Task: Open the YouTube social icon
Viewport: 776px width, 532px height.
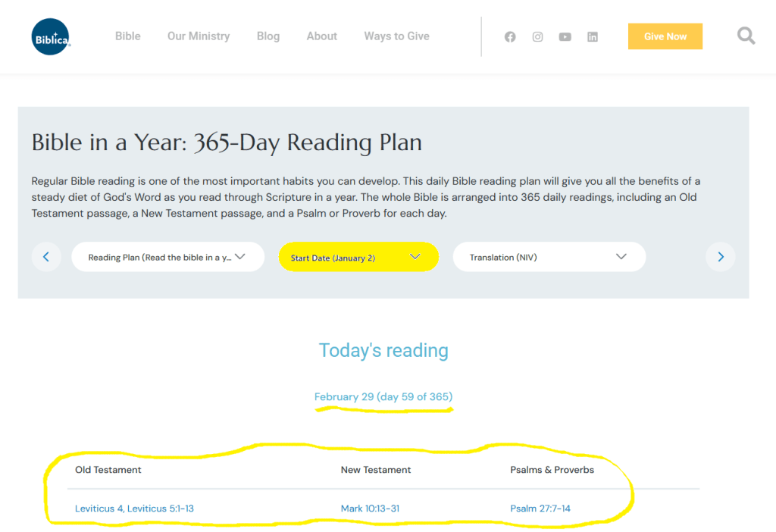Action: (x=565, y=36)
